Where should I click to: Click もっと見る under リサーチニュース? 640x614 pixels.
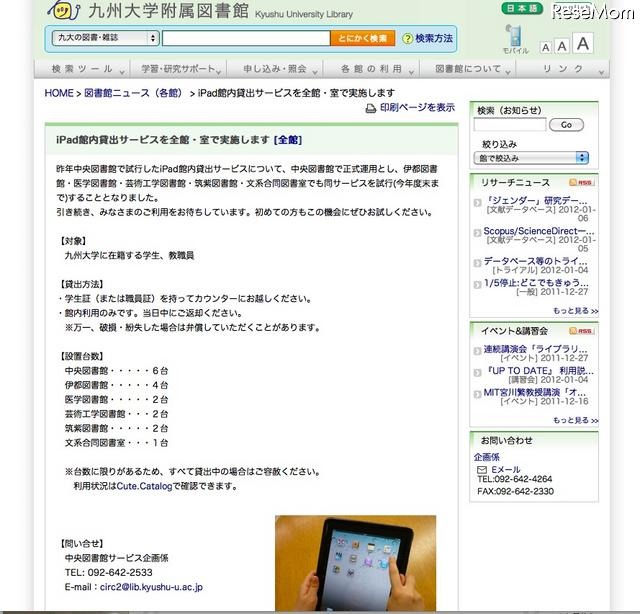point(576,311)
